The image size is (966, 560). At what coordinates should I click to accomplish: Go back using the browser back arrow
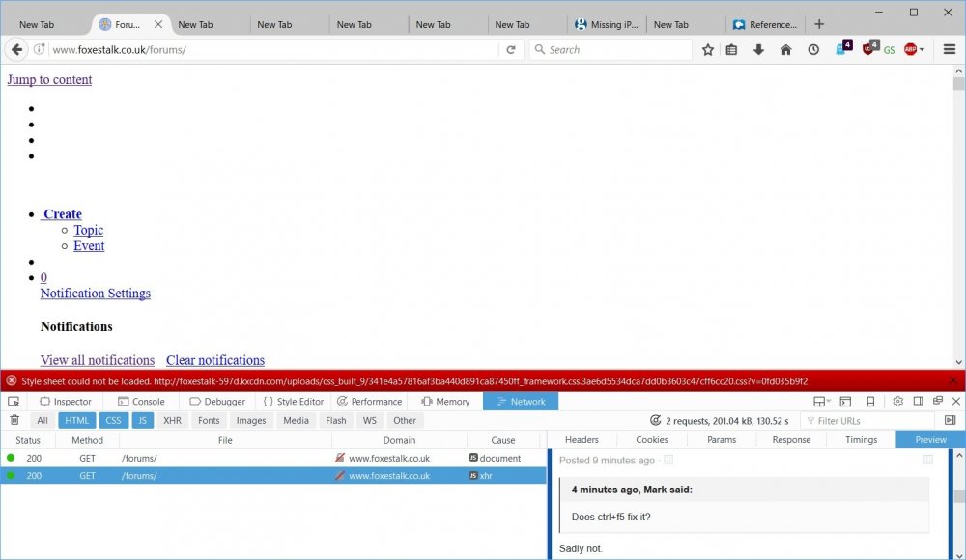[16, 50]
